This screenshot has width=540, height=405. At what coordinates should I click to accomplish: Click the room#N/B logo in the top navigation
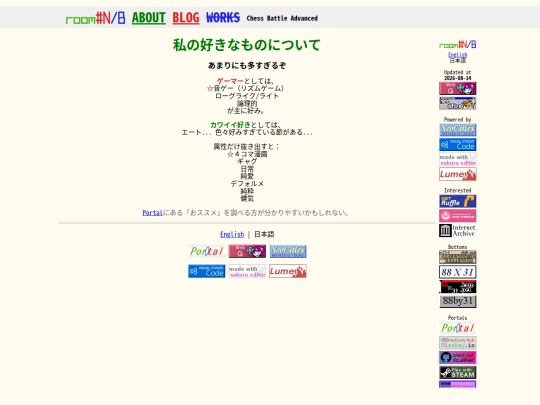point(95,18)
